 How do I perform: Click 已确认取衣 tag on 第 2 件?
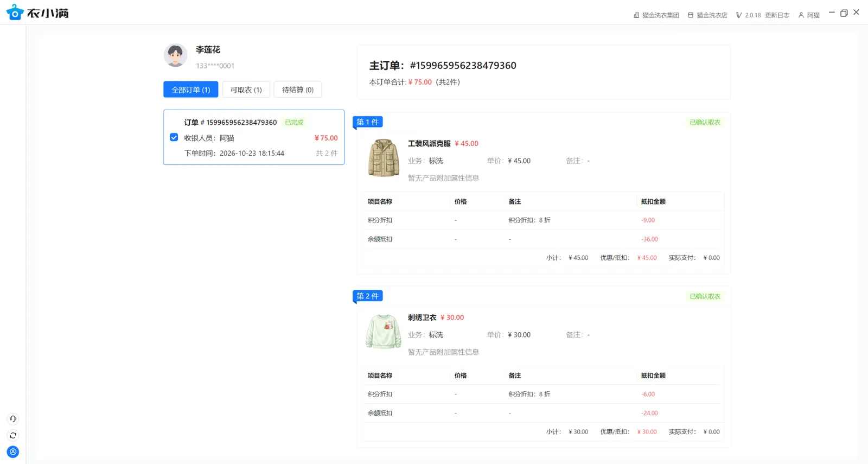click(x=705, y=296)
